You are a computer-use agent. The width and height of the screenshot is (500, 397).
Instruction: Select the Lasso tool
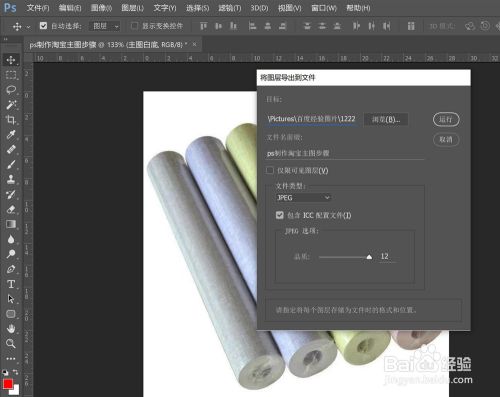point(11,90)
